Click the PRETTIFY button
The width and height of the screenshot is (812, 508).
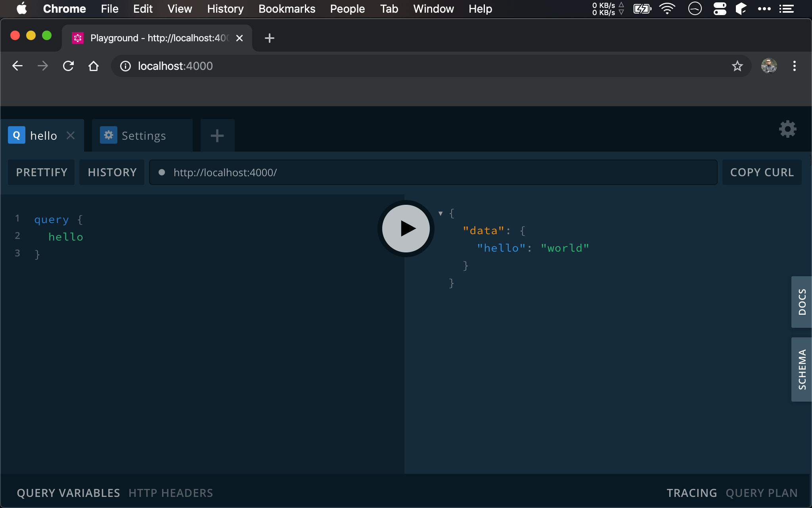point(42,172)
